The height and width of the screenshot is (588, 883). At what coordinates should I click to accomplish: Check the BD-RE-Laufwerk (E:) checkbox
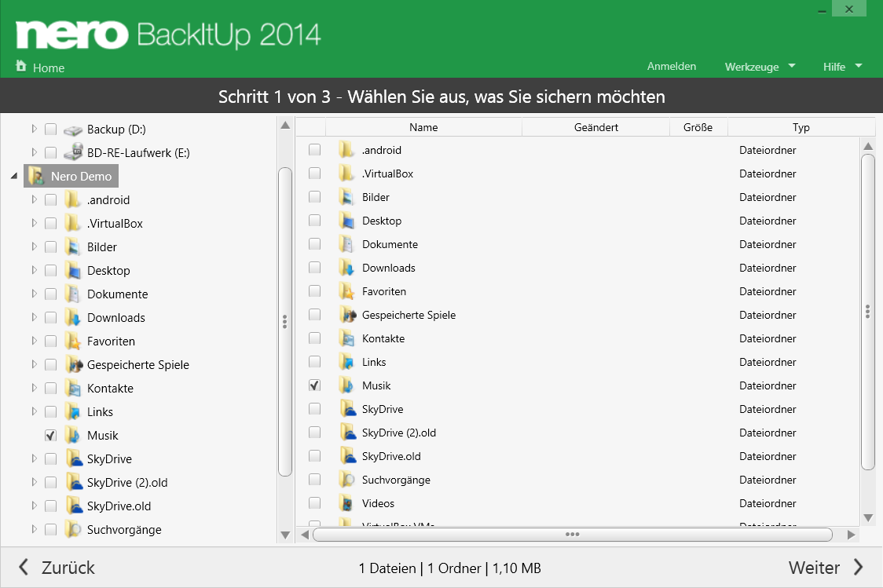(x=51, y=152)
